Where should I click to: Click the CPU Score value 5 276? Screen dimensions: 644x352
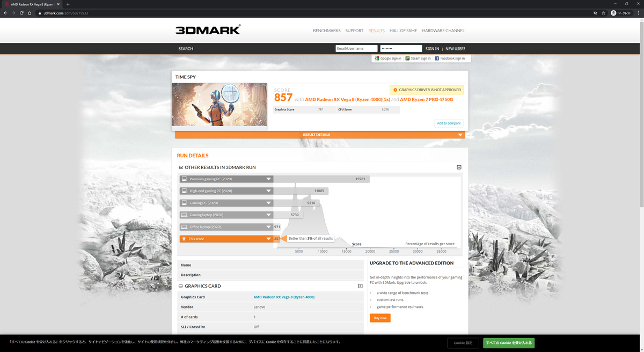[385, 109]
